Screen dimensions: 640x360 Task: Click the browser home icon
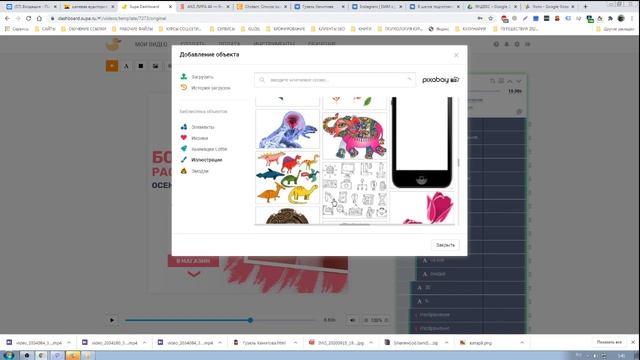click(x=39, y=18)
